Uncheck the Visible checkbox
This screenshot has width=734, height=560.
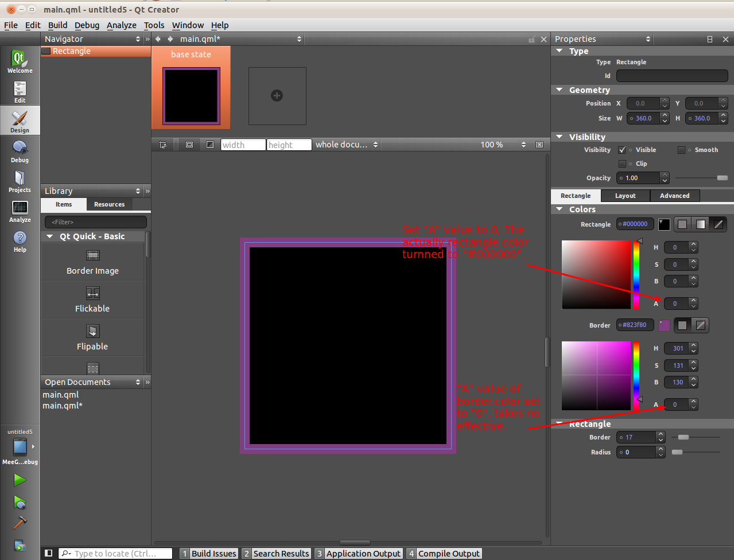pos(622,150)
